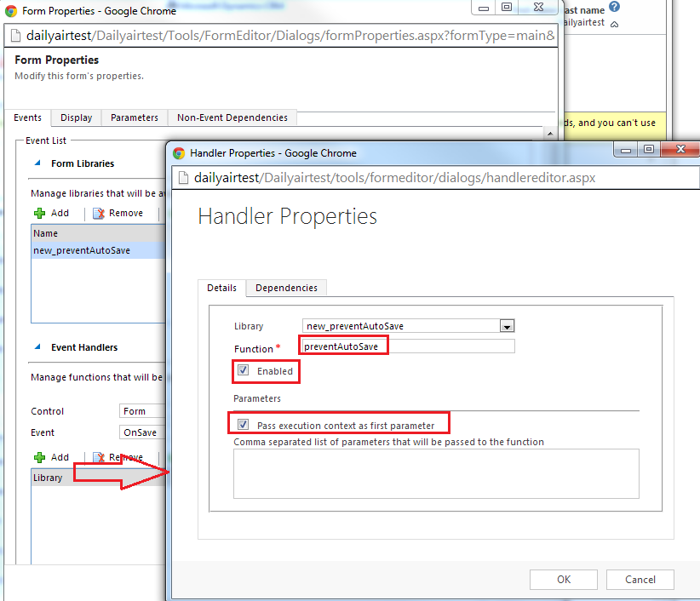Switch to the Dependencies tab
Screen dimensions: 700x601
(285, 288)
